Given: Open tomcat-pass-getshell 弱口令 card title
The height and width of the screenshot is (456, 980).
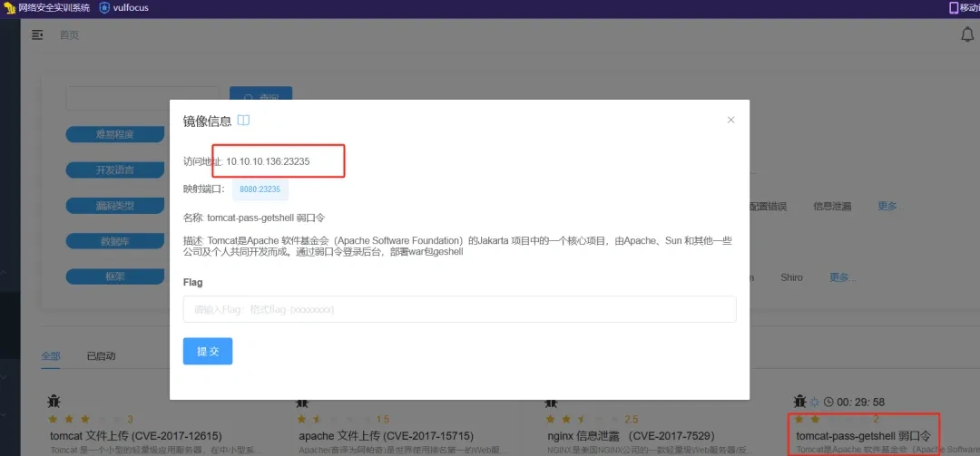Looking at the screenshot, I should click(x=864, y=435).
